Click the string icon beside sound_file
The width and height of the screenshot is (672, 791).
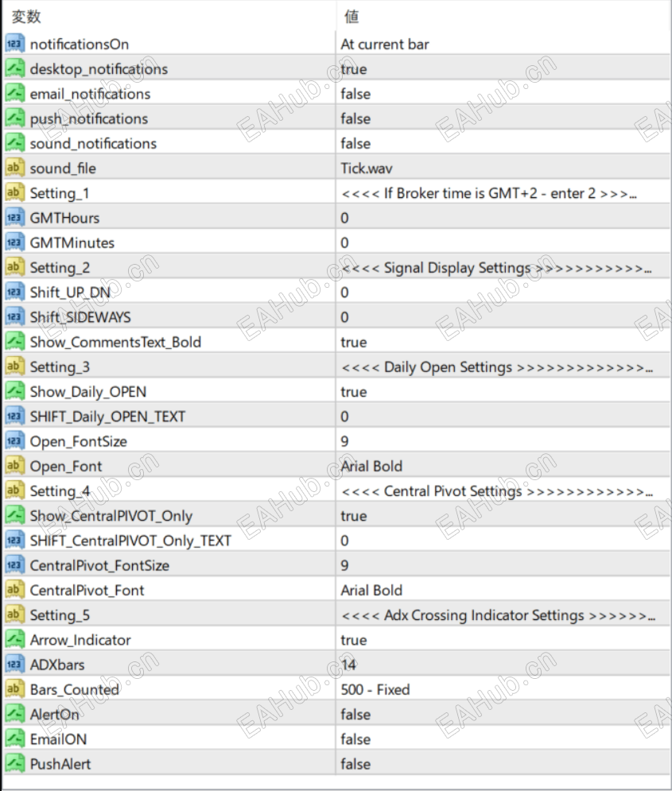click(14, 168)
